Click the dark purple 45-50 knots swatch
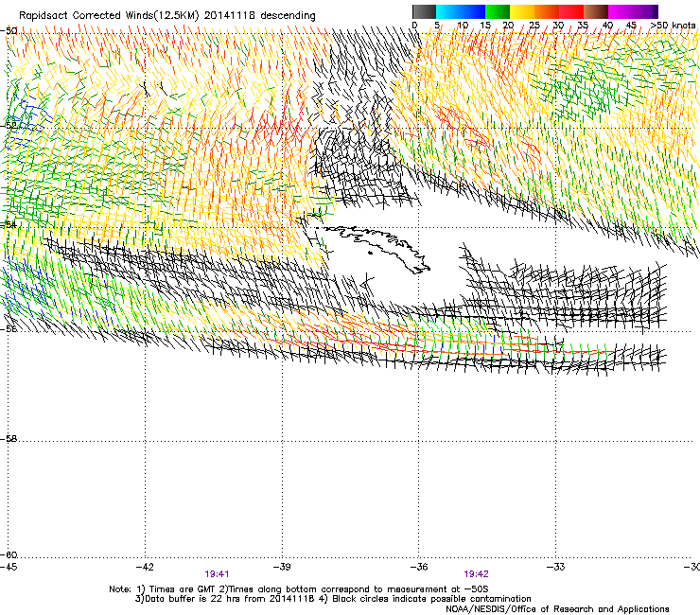 (x=645, y=11)
